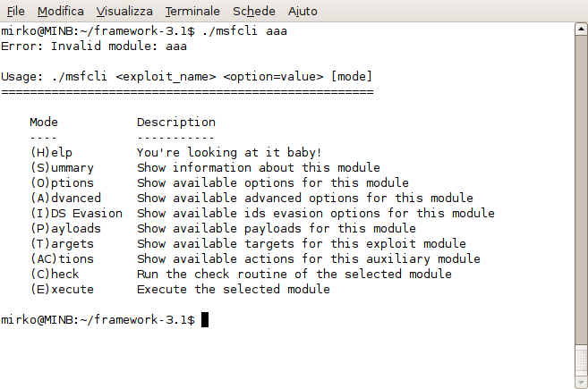Image resolution: width=588 pixels, height=389 pixels.
Task: Click the '(AC)tions' mode entry
Action: 62,258
